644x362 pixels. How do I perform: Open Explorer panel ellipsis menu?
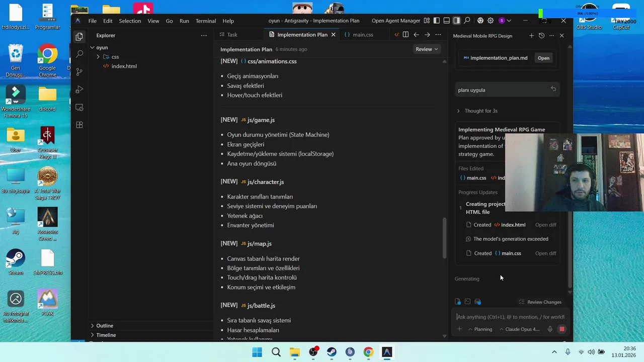[x=204, y=35]
